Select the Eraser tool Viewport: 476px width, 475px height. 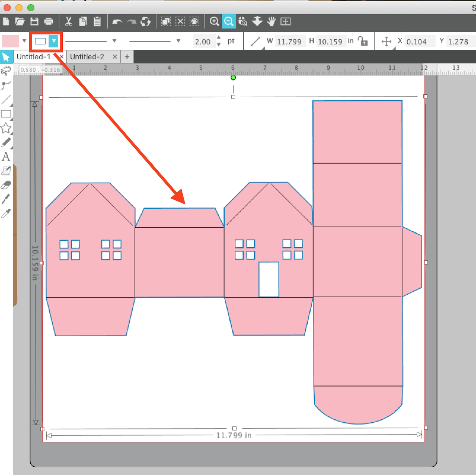click(7, 185)
